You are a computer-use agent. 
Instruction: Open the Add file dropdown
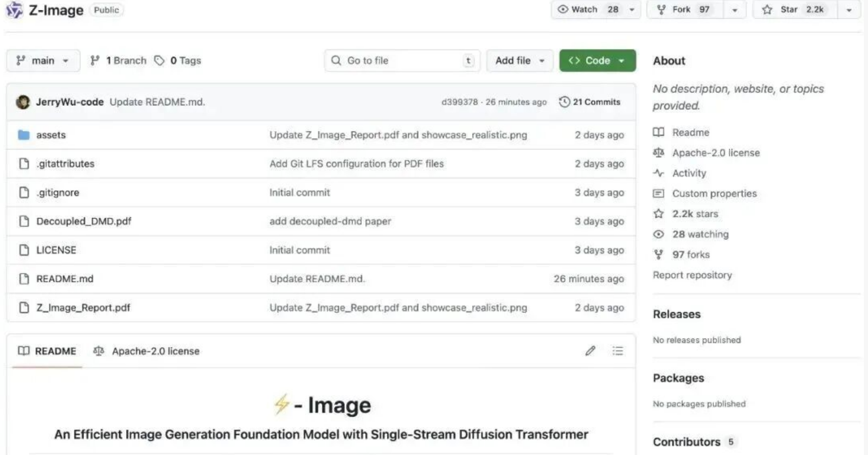pyautogui.click(x=520, y=60)
